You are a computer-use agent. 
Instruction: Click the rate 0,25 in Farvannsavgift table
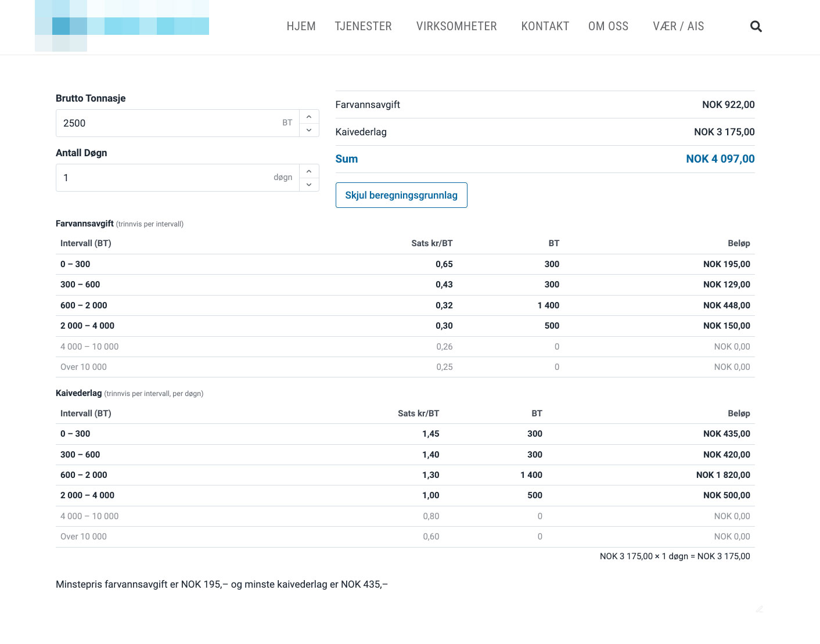pos(444,367)
